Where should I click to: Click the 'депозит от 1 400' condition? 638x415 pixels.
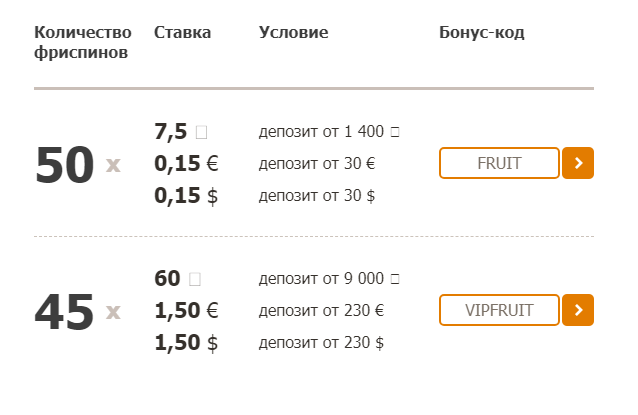pyautogui.click(x=329, y=132)
